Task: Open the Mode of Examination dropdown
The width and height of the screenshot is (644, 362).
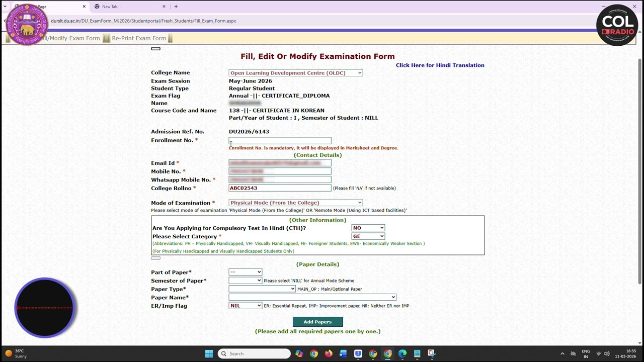Action: [x=295, y=203]
